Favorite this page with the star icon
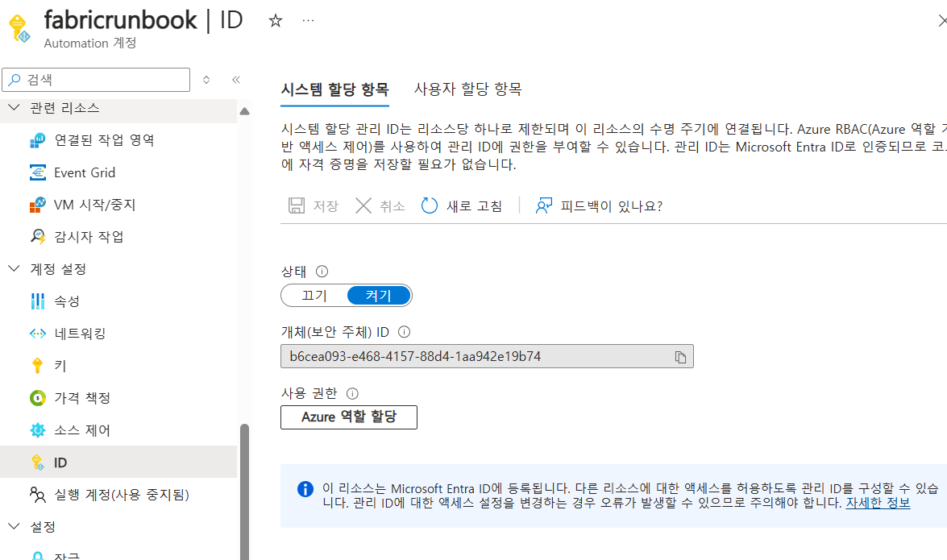This screenshot has width=947, height=560. pos(276,21)
